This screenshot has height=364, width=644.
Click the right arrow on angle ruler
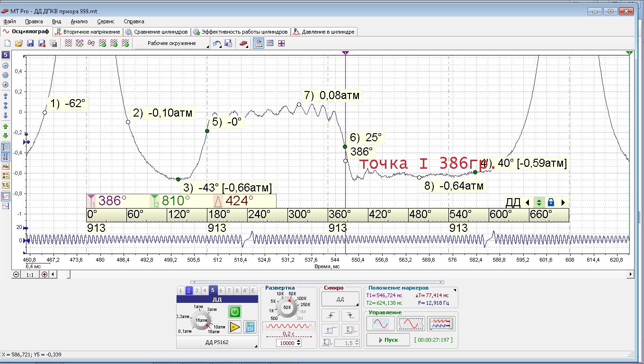coord(563,202)
